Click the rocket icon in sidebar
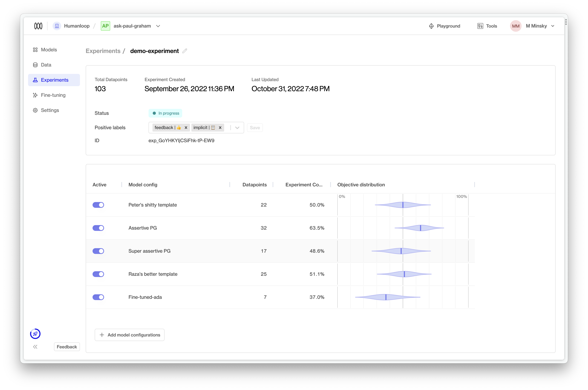This screenshot has height=390, width=588. [x=35, y=334]
